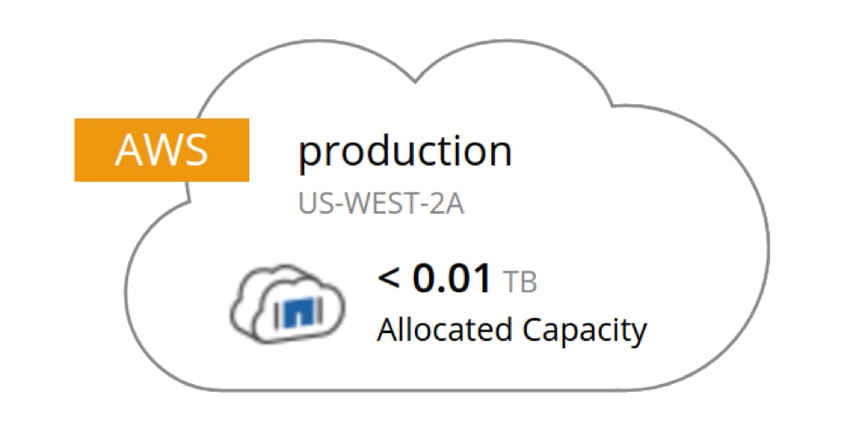The image size is (868, 440).
Task: Click the letter p in production
Action: tap(308, 156)
